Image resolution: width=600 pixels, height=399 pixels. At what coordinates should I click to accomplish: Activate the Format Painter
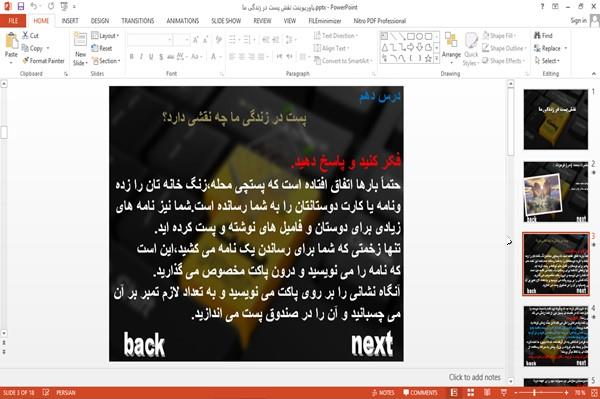tap(43, 61)
